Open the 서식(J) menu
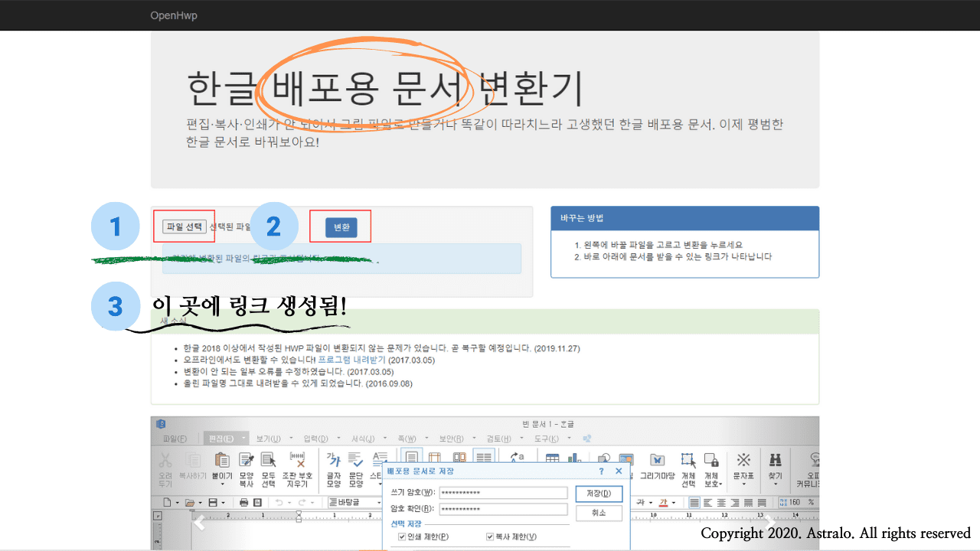 click(x=364, y=439)
